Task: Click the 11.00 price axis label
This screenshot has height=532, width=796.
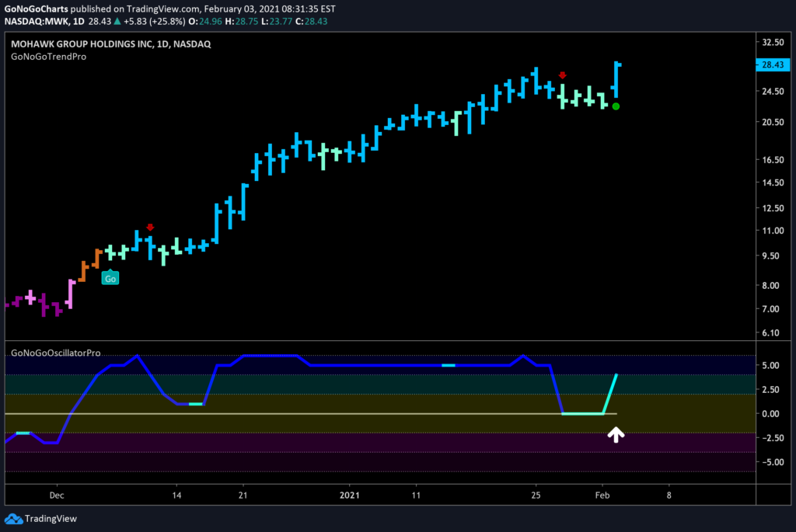Action: pyautogui.click(x=773, y=230)
